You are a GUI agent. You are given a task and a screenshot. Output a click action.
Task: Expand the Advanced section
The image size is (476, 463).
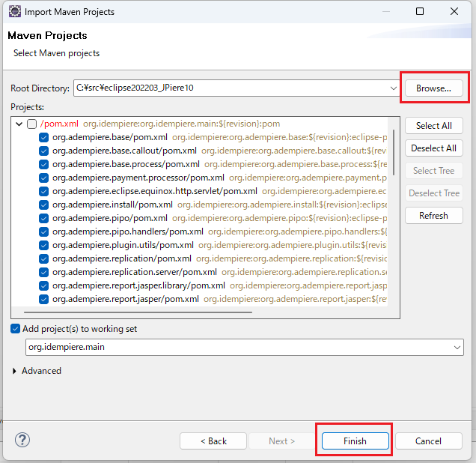16,371
